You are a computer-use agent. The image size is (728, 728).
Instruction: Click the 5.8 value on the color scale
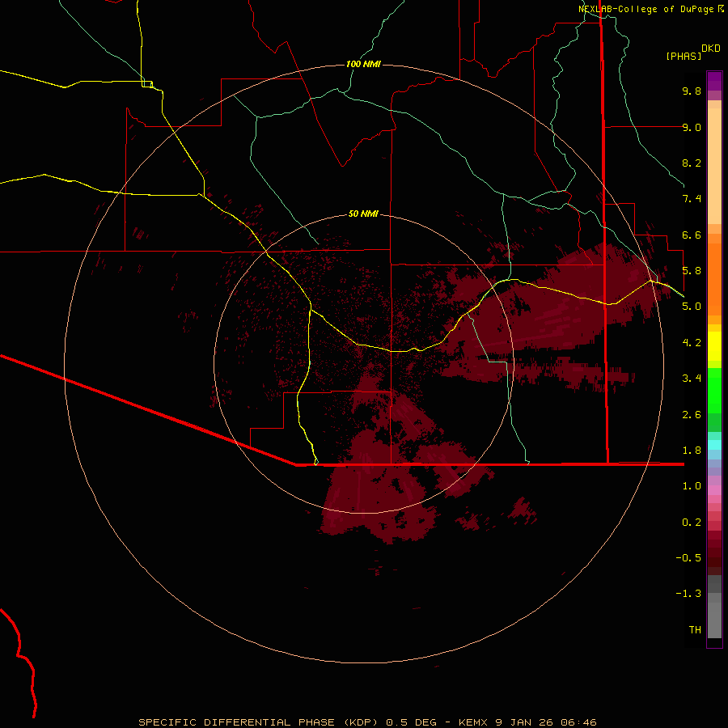pos(692,271)
